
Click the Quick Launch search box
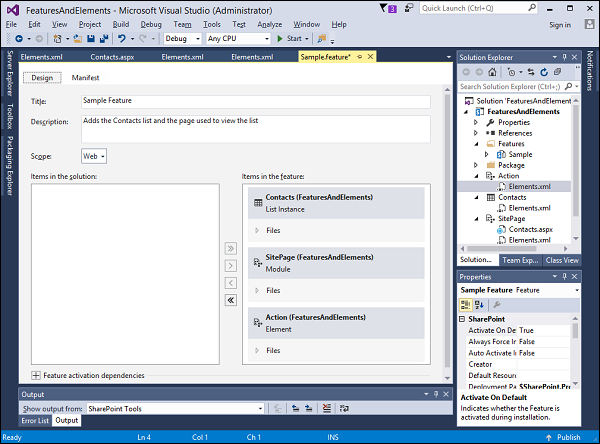pyautogui.click(x=478, y=8)
